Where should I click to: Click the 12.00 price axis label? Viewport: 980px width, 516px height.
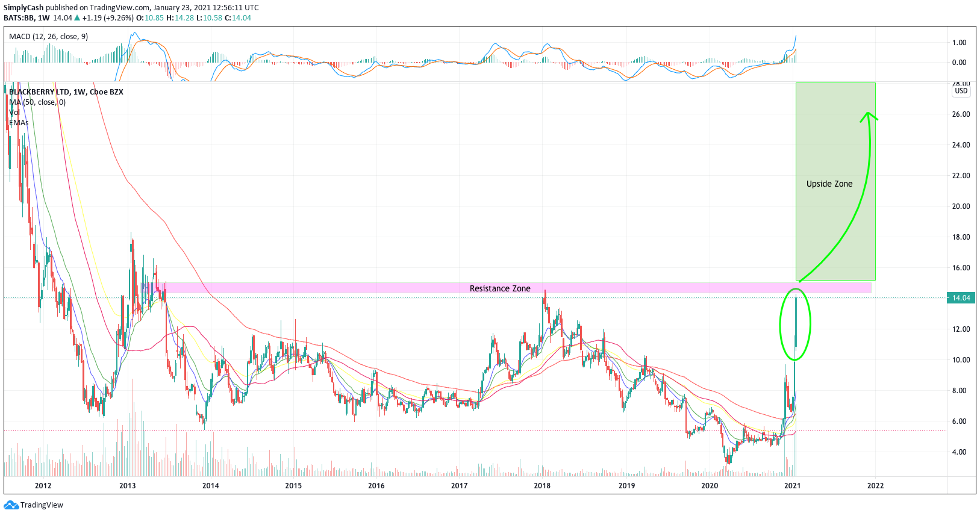point(961,329)
